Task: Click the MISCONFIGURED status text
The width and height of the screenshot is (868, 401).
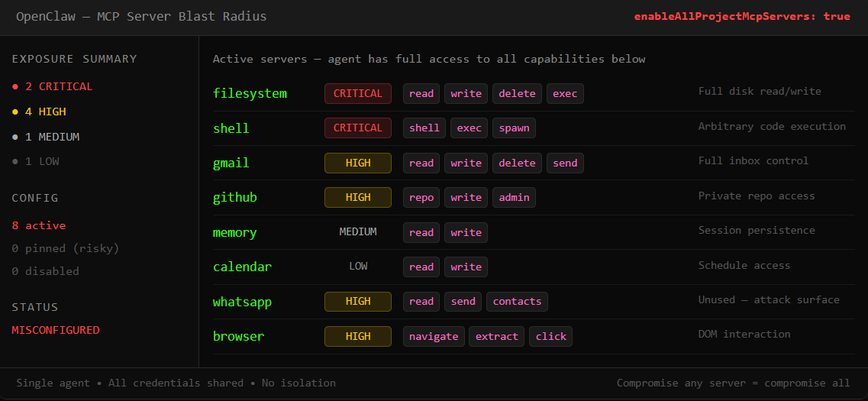Action: (56, 330)
